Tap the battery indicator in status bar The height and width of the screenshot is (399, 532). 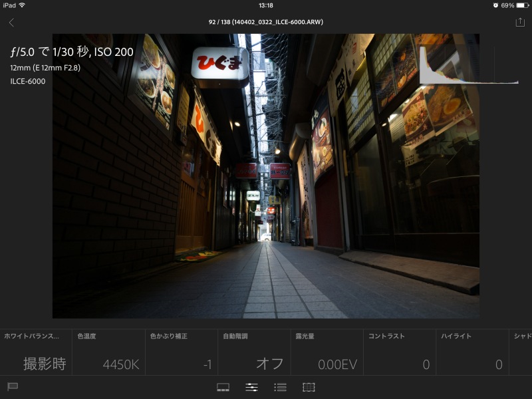(522, 5)
